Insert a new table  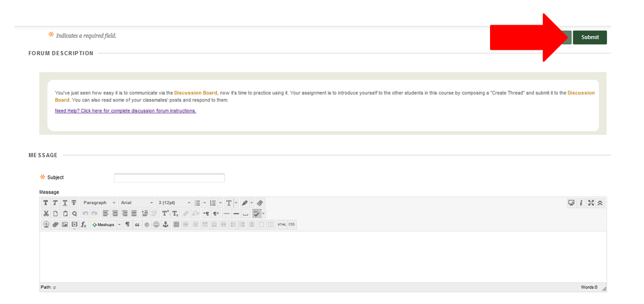click(176, 224)
